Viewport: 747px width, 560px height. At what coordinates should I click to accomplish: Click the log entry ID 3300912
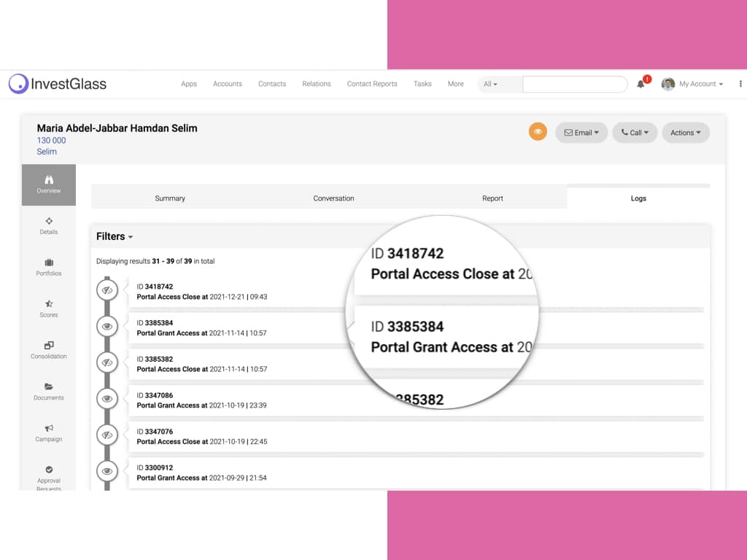point(415,472)
